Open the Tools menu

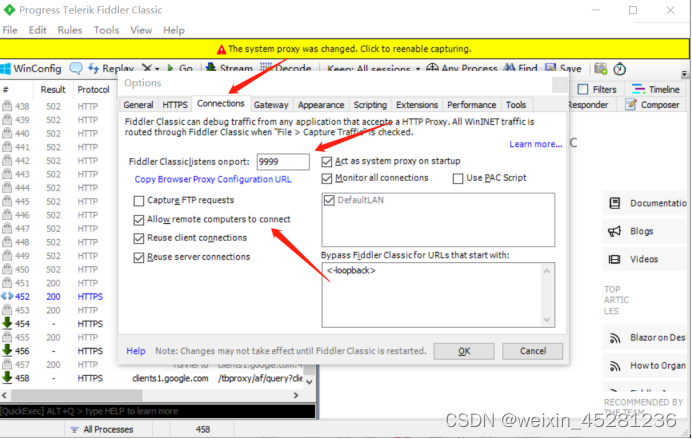tap(106, 30)
